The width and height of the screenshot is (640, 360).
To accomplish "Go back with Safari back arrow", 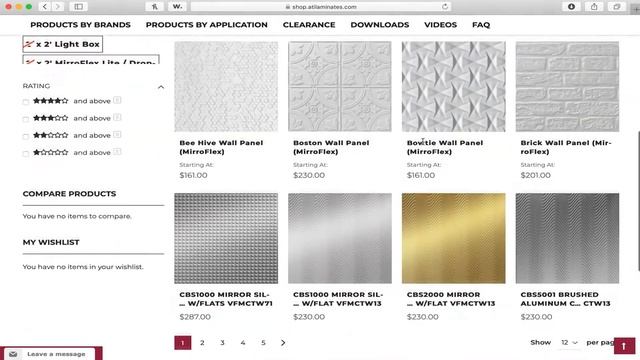I will (44, 7).
